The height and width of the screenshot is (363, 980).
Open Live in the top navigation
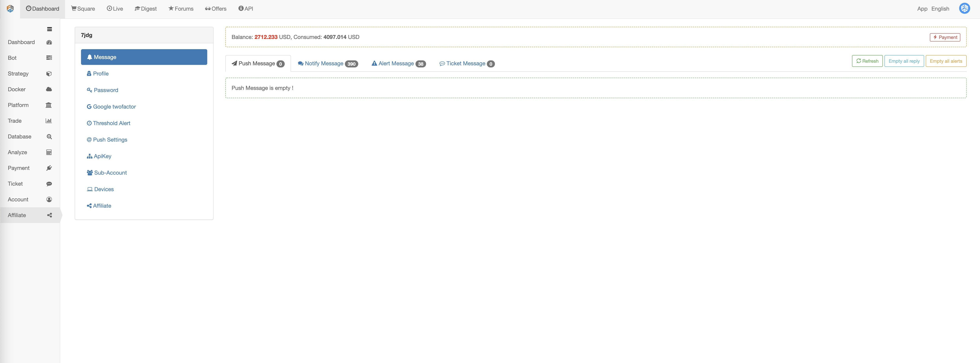click(115, 9)
